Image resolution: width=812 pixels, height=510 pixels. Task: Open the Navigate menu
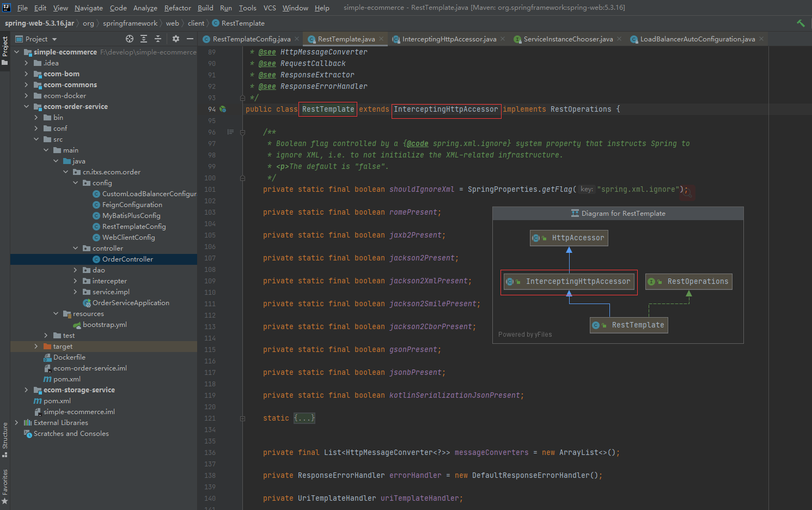[89, 8]
